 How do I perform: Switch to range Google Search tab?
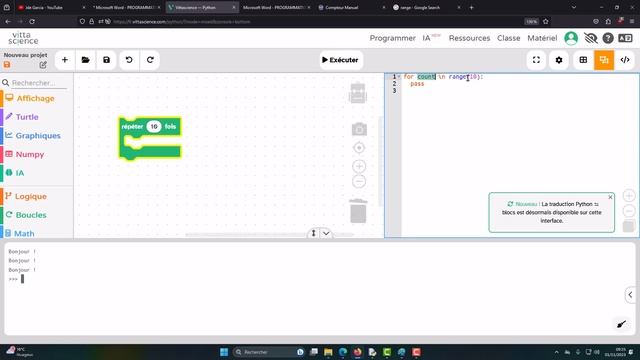[426, 7]
